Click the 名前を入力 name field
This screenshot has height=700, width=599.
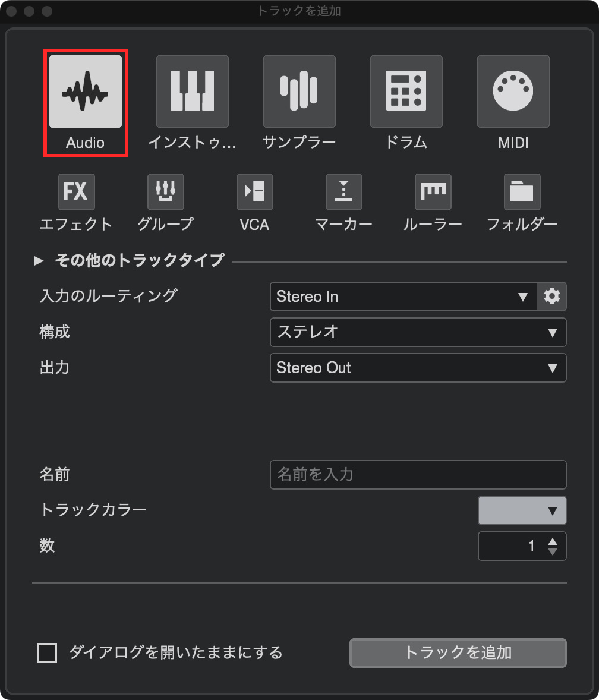pyautogui.click(x=418, y=475)
